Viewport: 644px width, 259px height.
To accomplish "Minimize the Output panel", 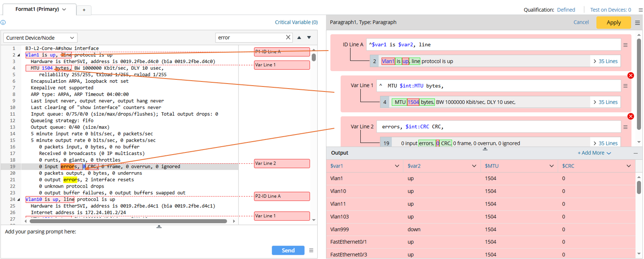I will coord(636,153).
